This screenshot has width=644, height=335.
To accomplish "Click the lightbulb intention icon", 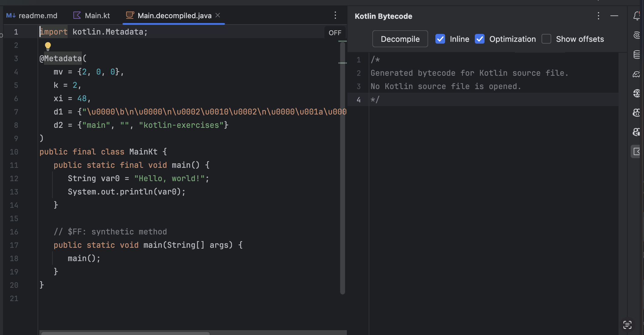I will (48, 46).
